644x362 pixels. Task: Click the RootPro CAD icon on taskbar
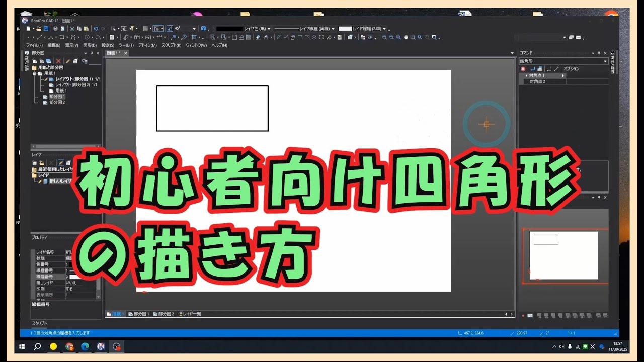pos(101,346)
